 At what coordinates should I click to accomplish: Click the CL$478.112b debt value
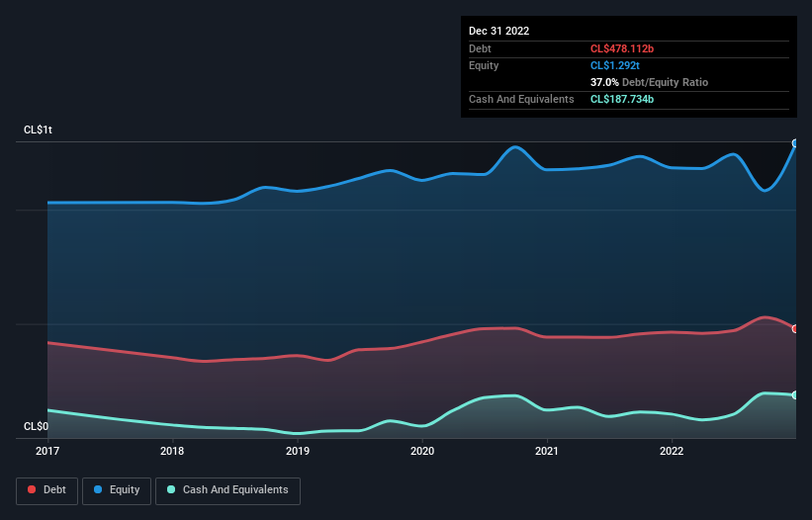coord(622,48)
